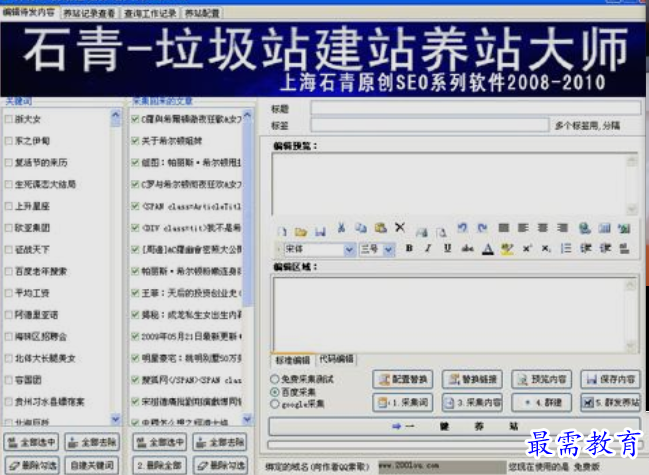
Task: Click into the 标题 title input field
Action: (x=476, y=108)
